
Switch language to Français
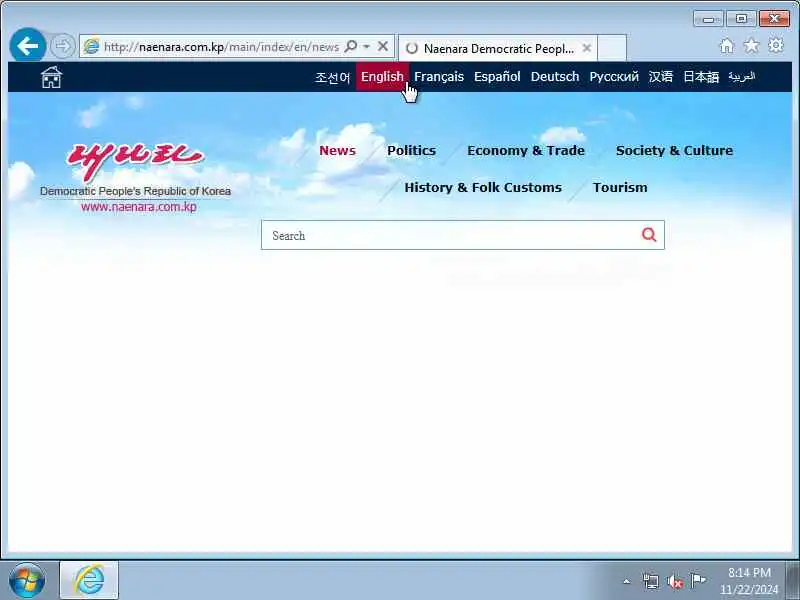coord(439,77)
